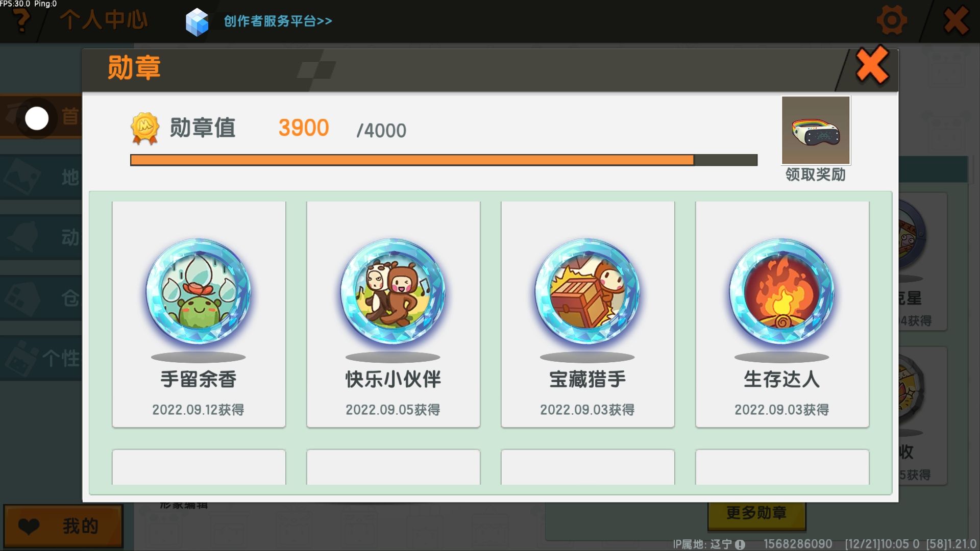Click the 更多勋章 button
This screenshot has width=980, height=551.
click(756, 513)
